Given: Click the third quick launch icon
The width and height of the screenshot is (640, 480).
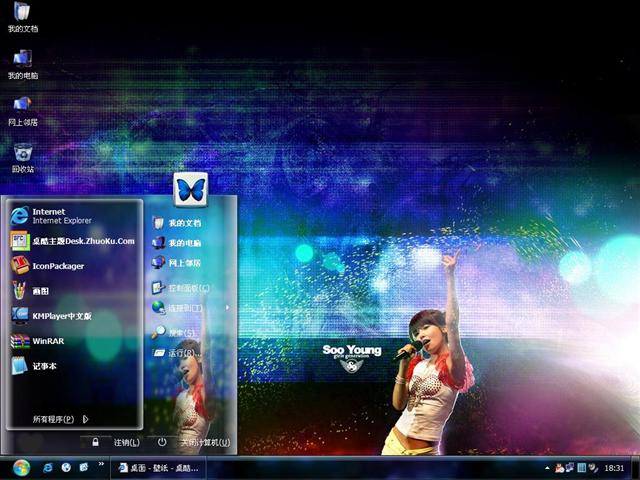Looking at the screenshot, I should click(84, 467).
